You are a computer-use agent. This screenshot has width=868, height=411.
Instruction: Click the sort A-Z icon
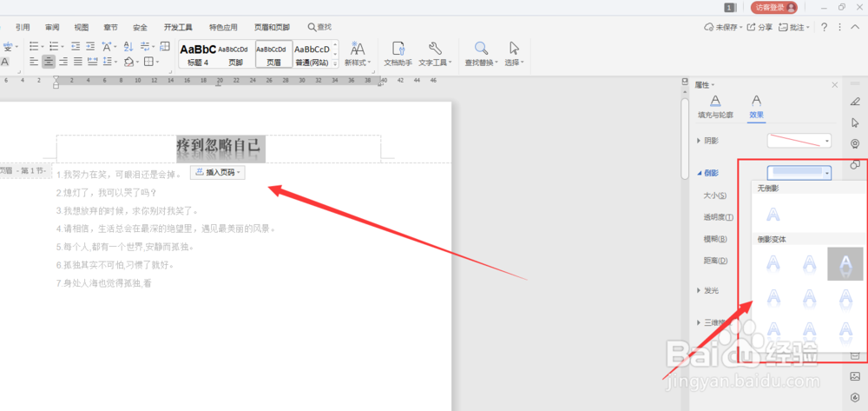click(128, 46)
